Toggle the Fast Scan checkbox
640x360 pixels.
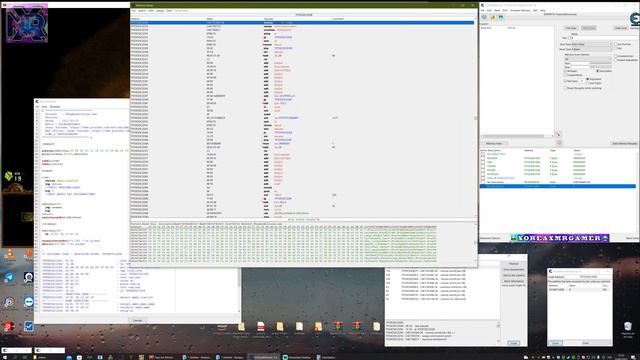click(566, 81)
